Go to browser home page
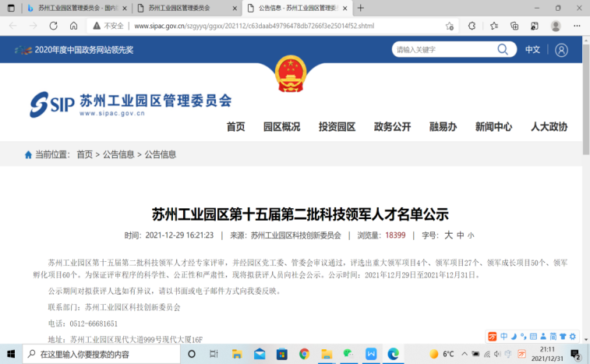 (74, 26)
